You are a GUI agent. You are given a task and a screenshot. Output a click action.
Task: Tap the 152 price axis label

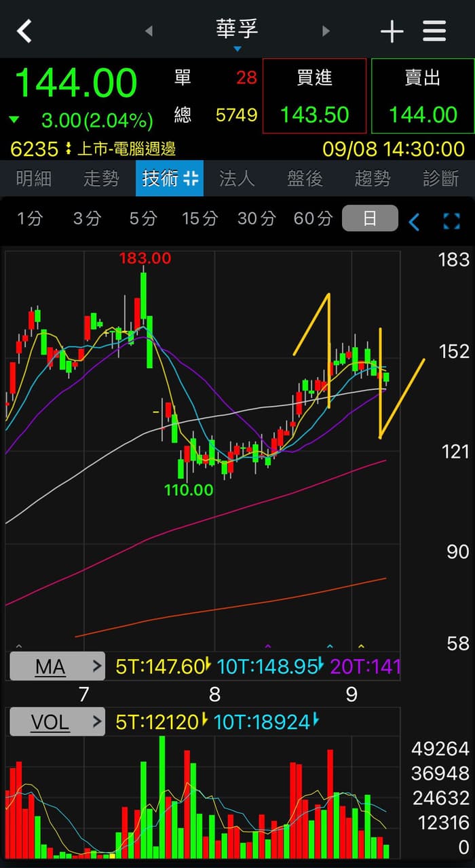pos(455,351)
